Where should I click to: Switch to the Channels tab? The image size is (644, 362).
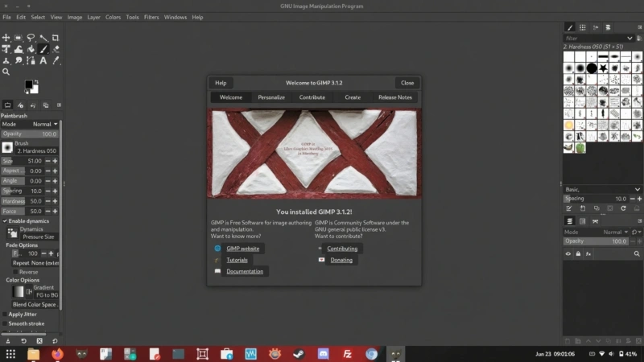[582, 221]
